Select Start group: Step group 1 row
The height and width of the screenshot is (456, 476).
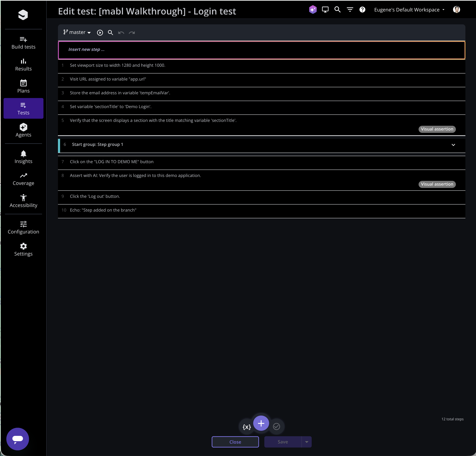[x=261, y=145]
